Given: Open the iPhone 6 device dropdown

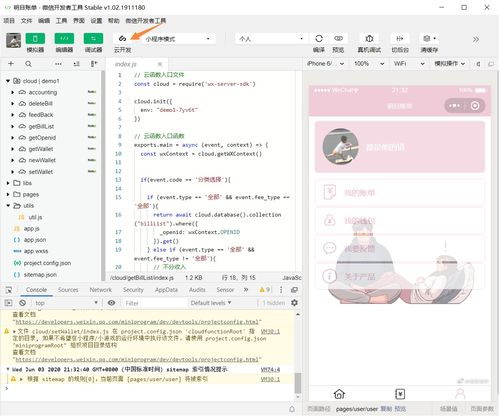Looking at the screenshot, I should click(325, 63).
